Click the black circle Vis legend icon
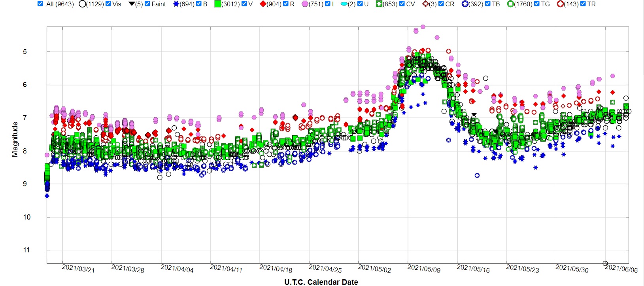This screenshot has height=286, width=644. 82,4
